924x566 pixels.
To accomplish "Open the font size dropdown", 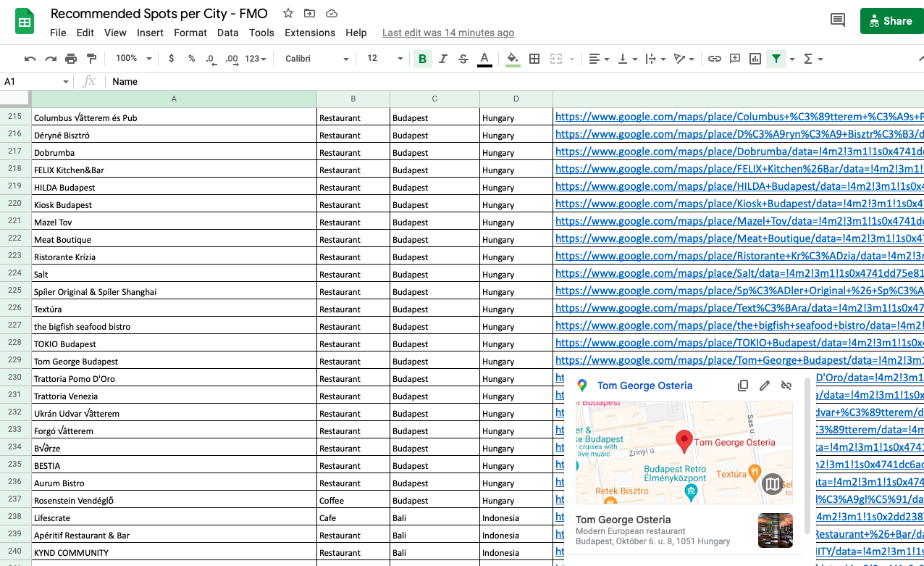I will click(384, 59).
